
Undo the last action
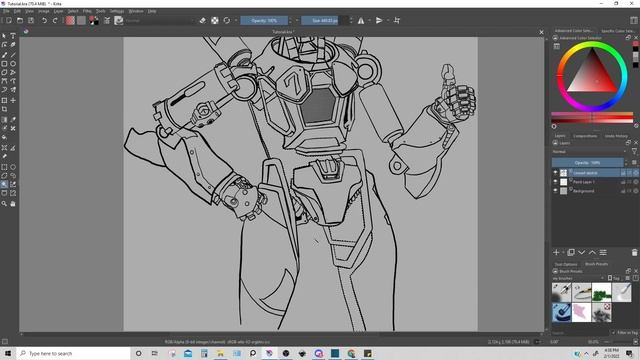[44, 20]
